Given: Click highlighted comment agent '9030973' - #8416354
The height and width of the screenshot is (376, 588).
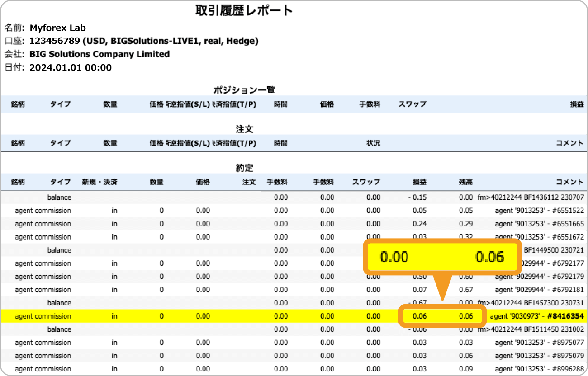Looking at the screenshot, I should [x=537, y=316].
